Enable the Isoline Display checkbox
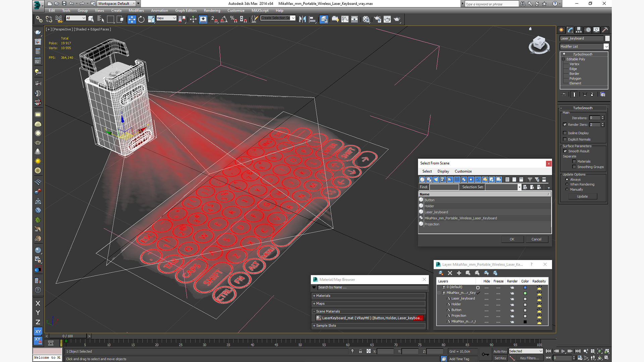Image resolution: width=644 pixels, height=362 pixels. pos(565,133)
